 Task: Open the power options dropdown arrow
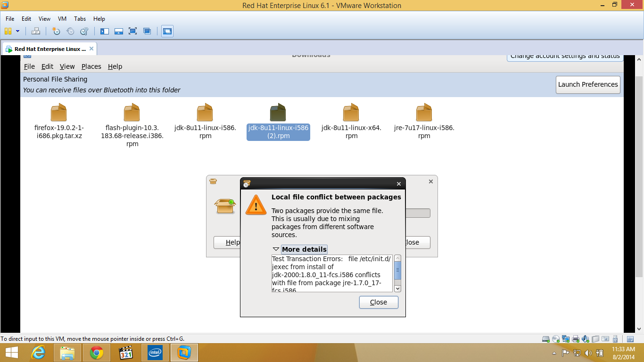coord(18,31)
